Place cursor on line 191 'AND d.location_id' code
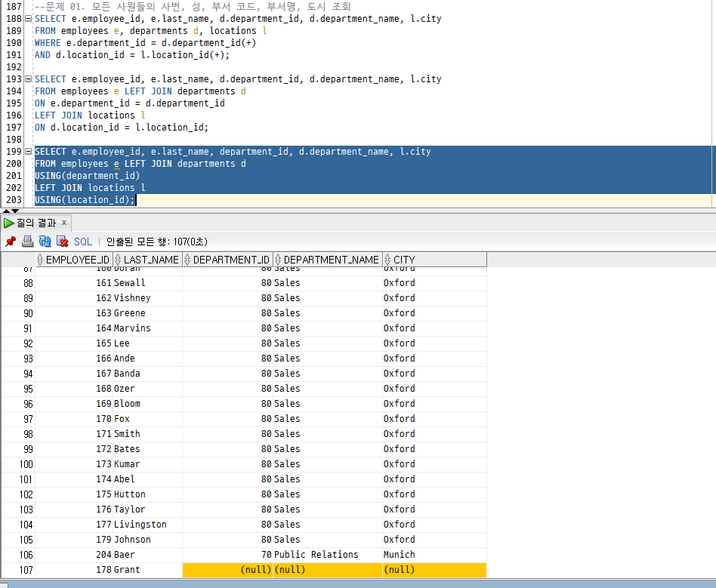The image size is (716, 588). [x=132, y=55]
